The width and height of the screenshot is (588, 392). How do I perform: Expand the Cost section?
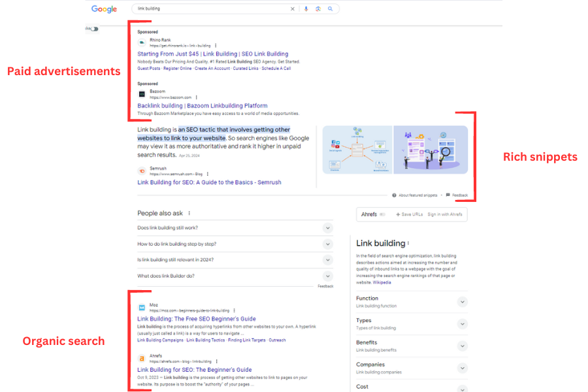(x=412, y=387)
